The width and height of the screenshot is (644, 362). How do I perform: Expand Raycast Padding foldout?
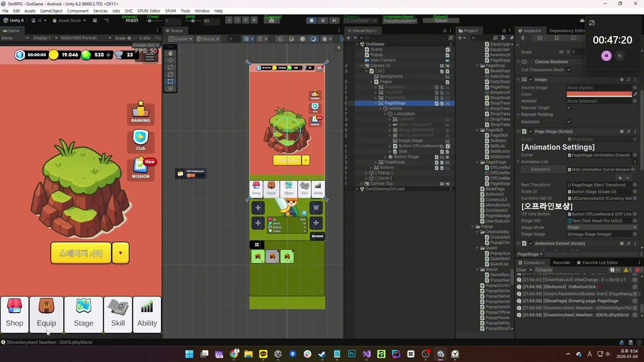point(519,114)
